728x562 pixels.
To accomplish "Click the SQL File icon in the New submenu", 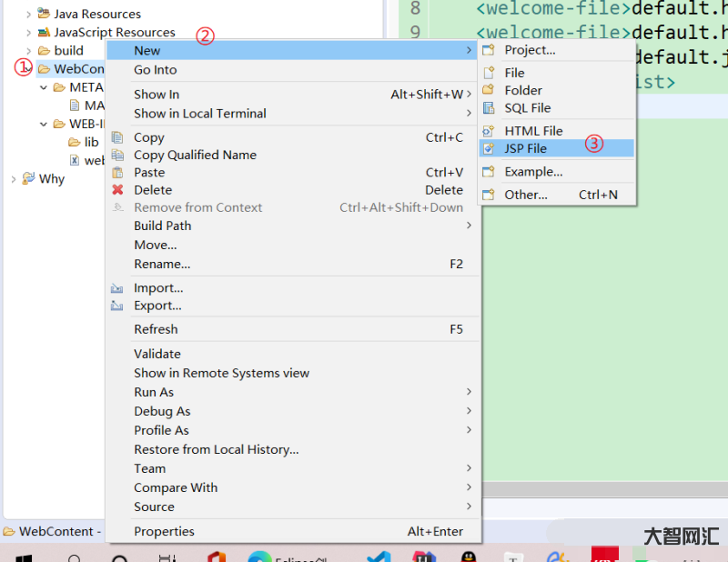I will click(x=489, y=108).
